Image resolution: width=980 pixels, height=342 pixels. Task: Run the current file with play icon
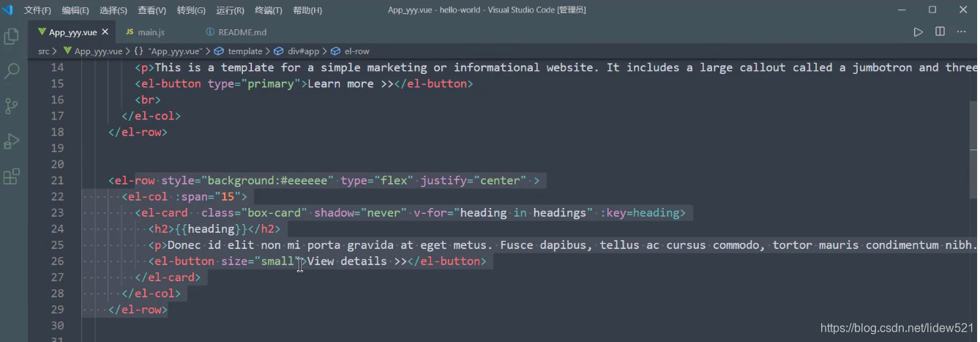[x=918, y=32]
